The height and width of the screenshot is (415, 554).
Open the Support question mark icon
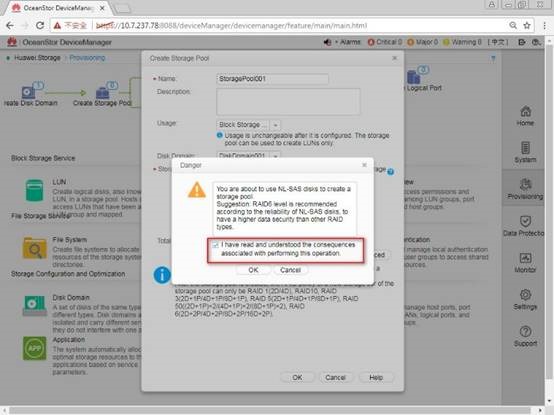pos(525,332)
